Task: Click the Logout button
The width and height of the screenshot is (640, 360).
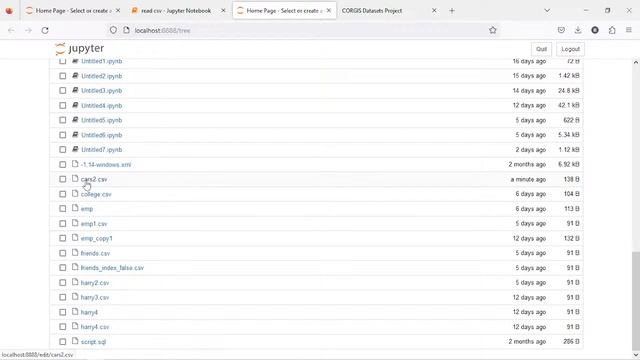Action: (x=570, y=49)
